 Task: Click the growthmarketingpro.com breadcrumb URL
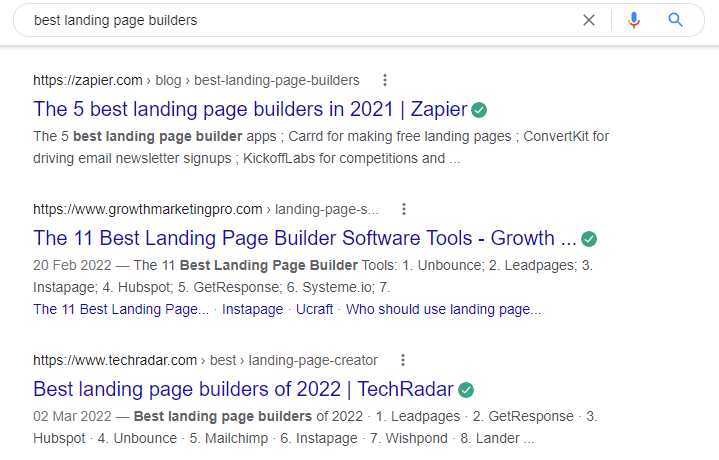coord(148,209)
